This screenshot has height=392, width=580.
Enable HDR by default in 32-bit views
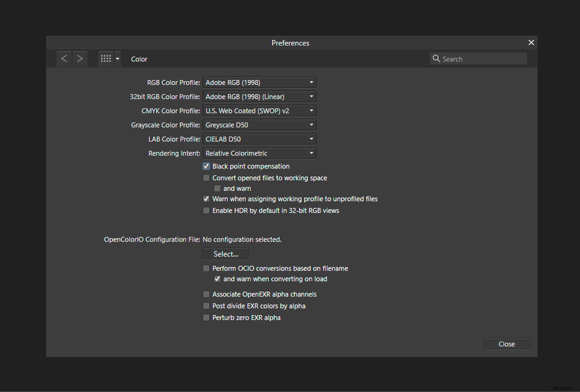[206, 210]
